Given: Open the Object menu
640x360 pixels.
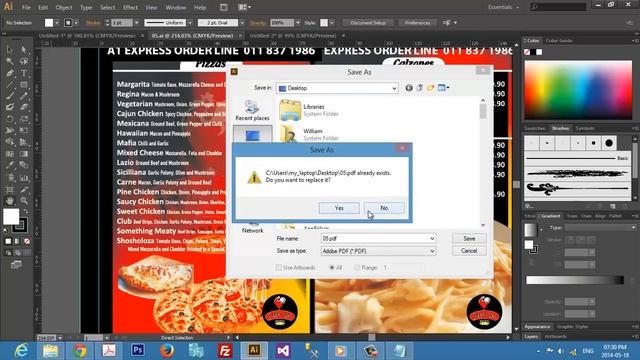Looking at the screenshot, I should [64, 7].
